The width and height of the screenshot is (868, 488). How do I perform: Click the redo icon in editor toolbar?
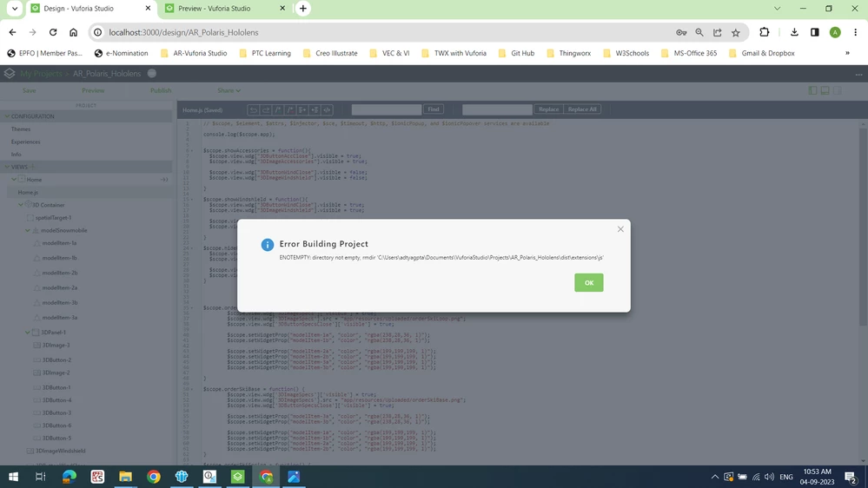tap(266, 109)
